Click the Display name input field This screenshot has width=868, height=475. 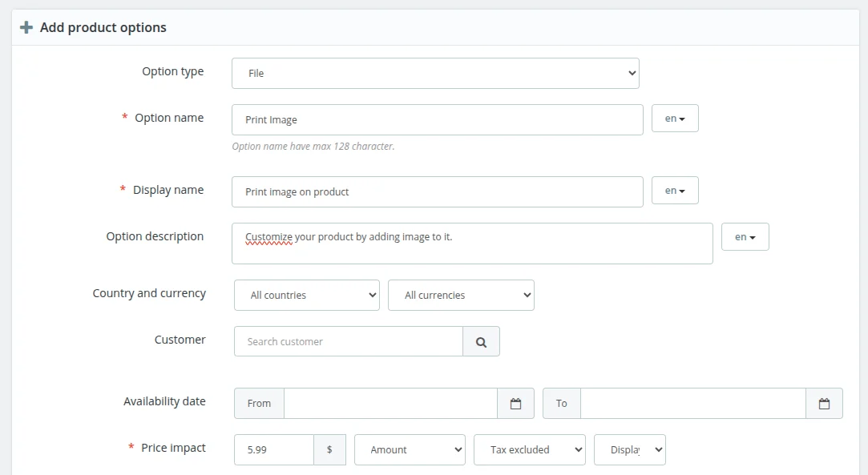(437, 191)
